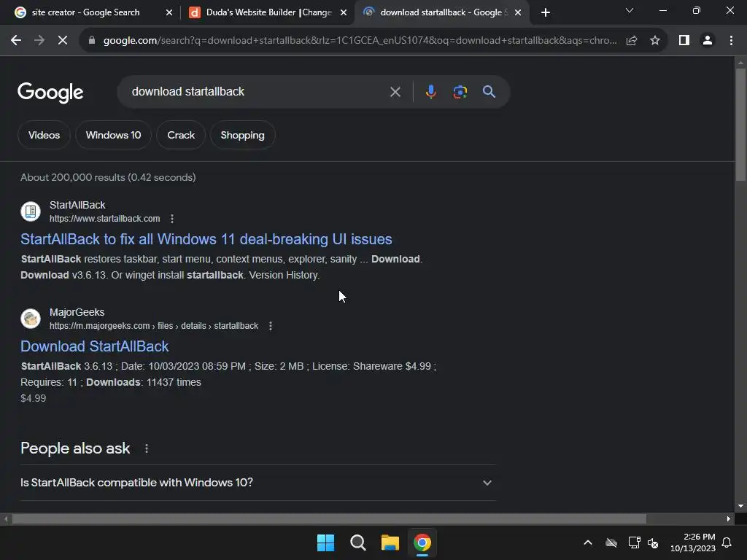Open File Explorer from taskbar

coord(390,542)
